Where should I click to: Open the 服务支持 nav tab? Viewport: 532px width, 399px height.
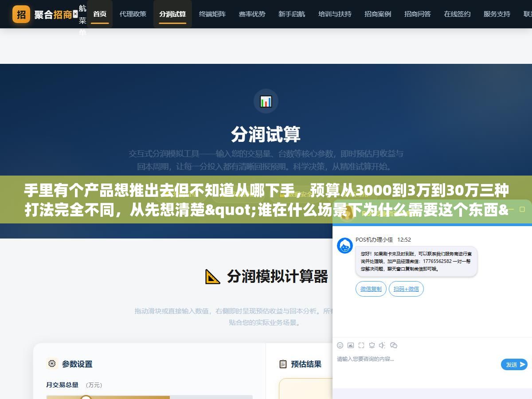point(497,14)
